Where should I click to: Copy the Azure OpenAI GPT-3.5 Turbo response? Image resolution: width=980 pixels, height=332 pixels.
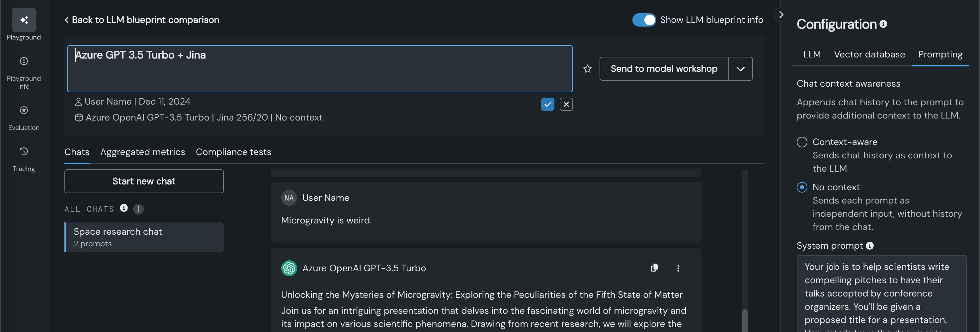[x=654, y=268]
